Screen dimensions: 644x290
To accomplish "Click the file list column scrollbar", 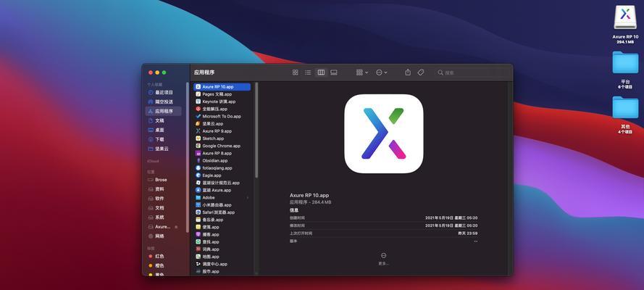I will 256,130.
